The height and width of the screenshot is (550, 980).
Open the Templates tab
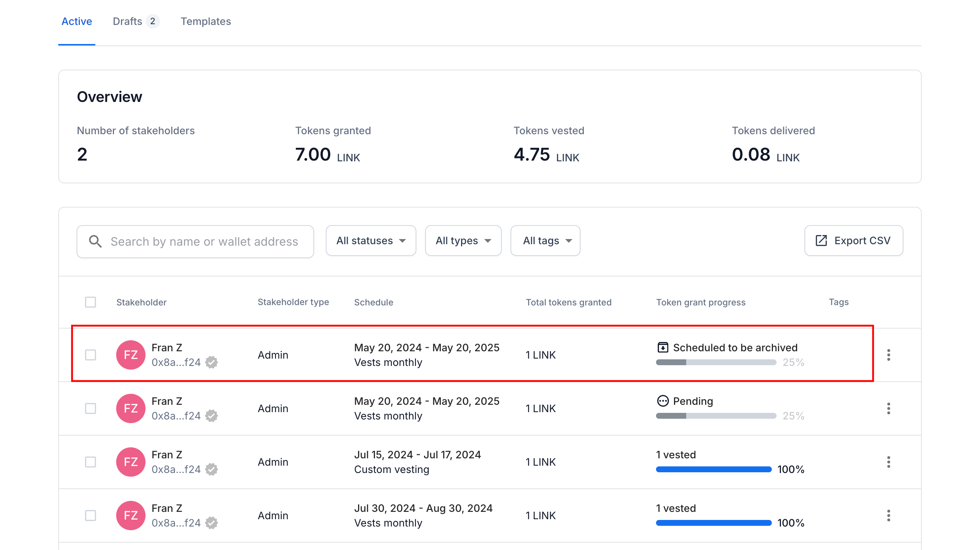[206, 21]
